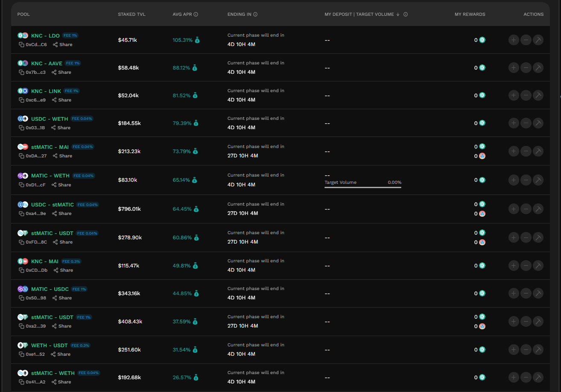Open the KNC - AAVE pool link
561x392 pixels.
pos(47,64)
